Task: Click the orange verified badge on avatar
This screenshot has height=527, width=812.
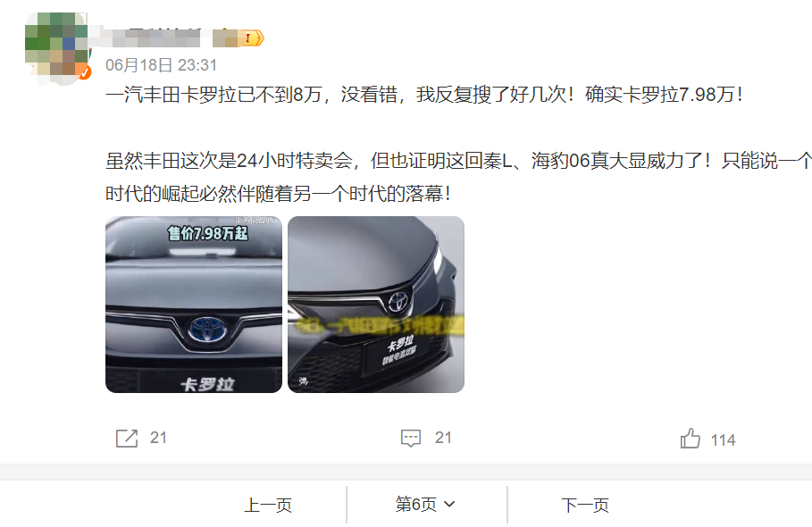Action: pos(84,72)
